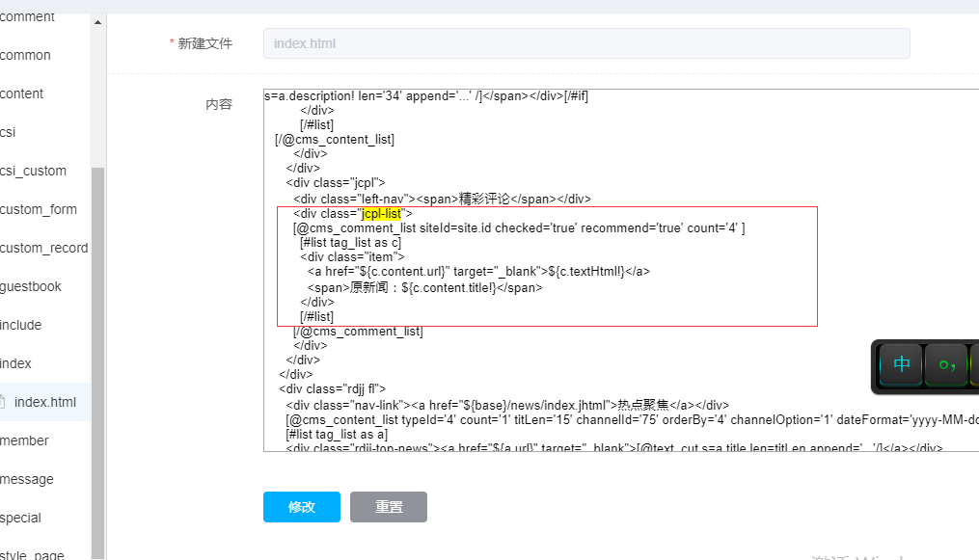Click highlighted jcpl-list text in editor
This screenshot has height=560, width=979.
coord(382,214)
